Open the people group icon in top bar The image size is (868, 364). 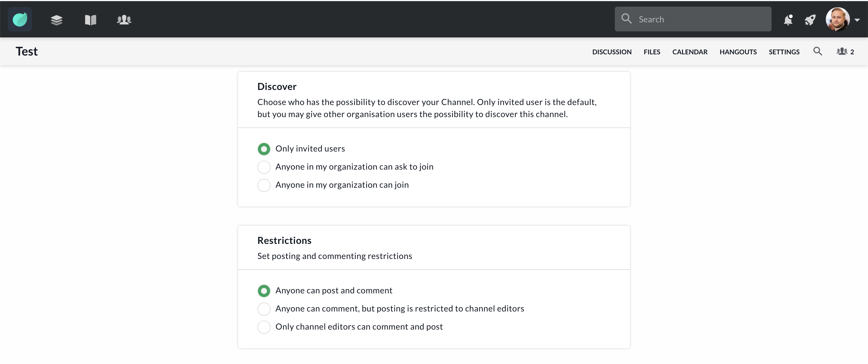pos(124,20)
